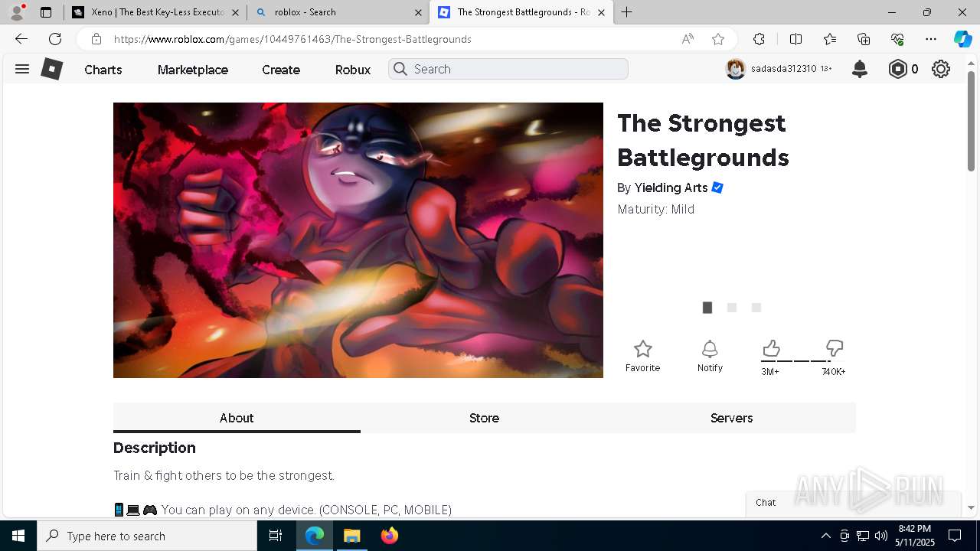Click the Roblox logo home icon
Image resolution: width=980 pixels, height=551 pixels.
(x=51, y=69)
